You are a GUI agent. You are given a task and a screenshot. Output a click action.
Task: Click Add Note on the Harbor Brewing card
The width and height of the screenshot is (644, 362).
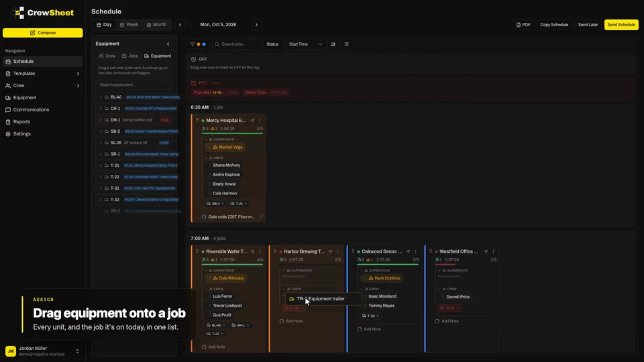(x=291, y=321)
